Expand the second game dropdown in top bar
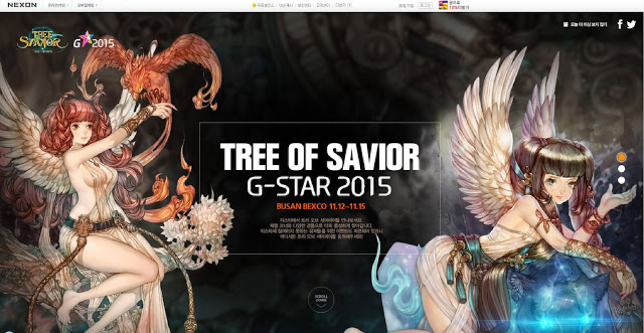Image resolution: width=644 pixels, height=333 pixels. pyautogui.click(x=86, y=5)
